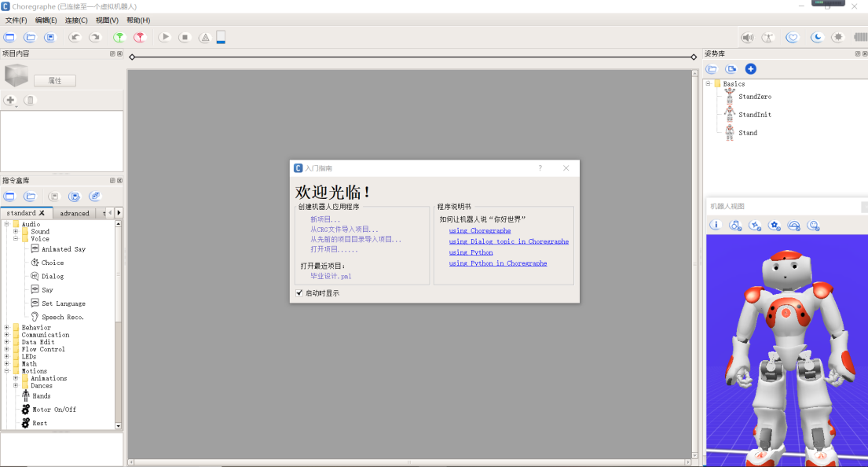Uncheck the 启动时显示 checkbox

pyautogui.click(x=299, y=293)
